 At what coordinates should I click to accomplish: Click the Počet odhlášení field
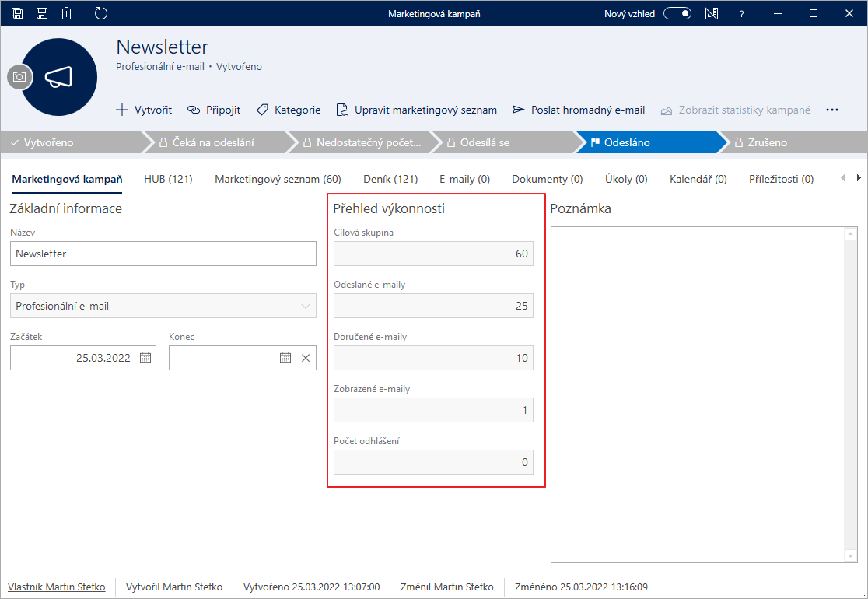(x=433, y=462)
